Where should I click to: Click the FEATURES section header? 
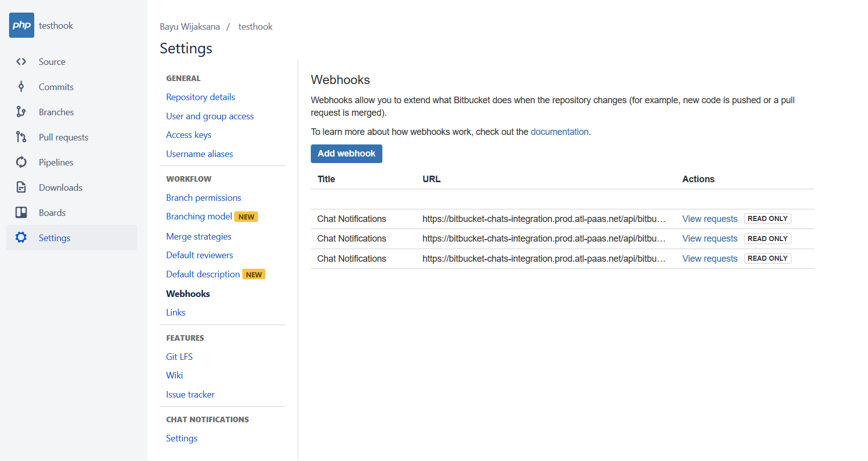pyautogui.click(x=185, y=338)
